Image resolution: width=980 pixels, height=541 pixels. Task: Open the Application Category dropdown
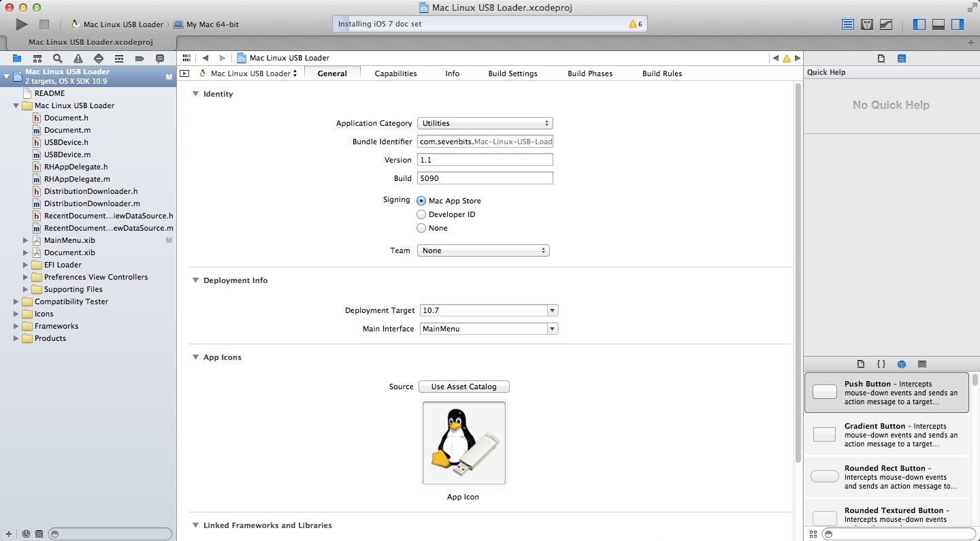(485, 123)
